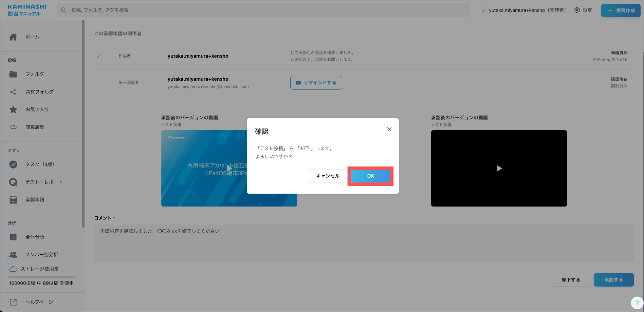The height and width of the screenshot is (312, 644).
Task: Click the KAMINASHI 動画マニュアル logo
Action: [x=27, y=10]
